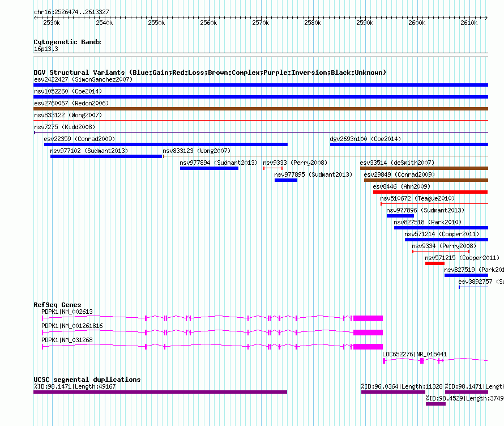Screen dimensions: 504x426
Task: Click the PDPK1|NM_031268 transcript's terminal exon block
Action: pyautogui.click(x=368, y=347)
